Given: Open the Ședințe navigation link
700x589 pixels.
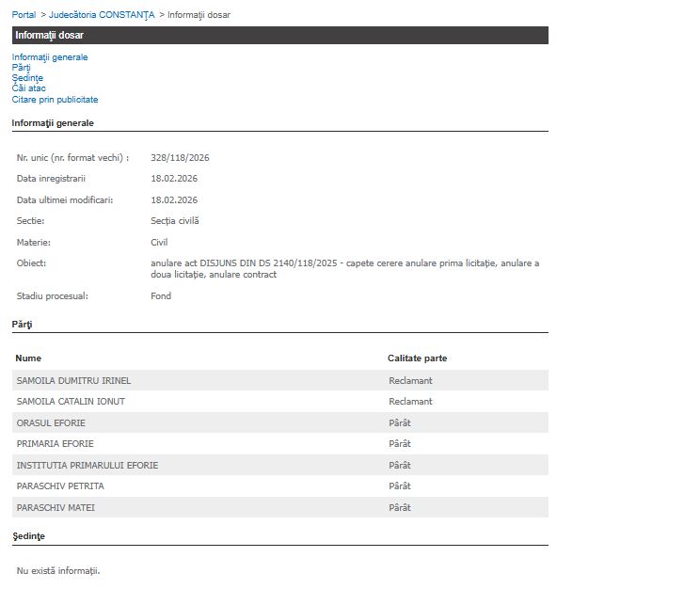Looking at the screenshot, I should 27,78.
